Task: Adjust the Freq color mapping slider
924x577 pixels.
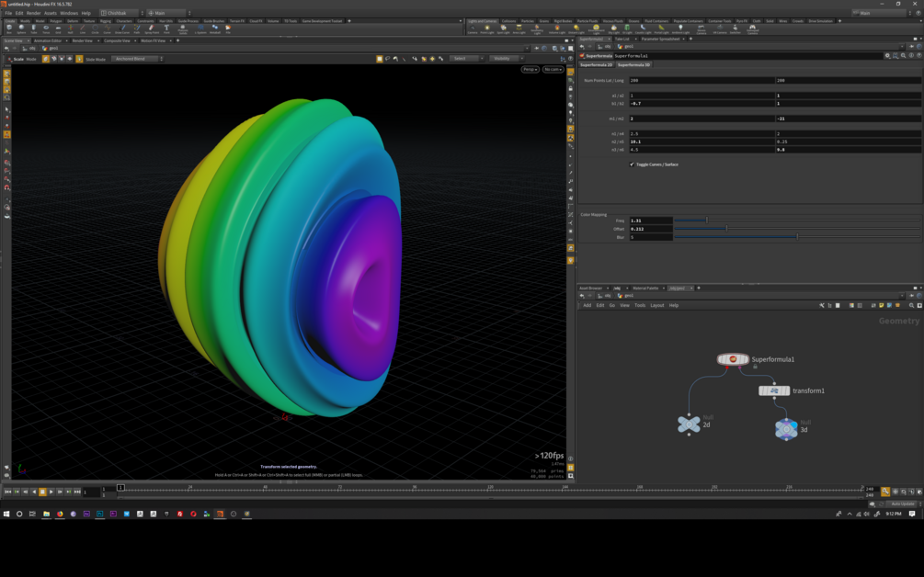Action: [797, 221]
